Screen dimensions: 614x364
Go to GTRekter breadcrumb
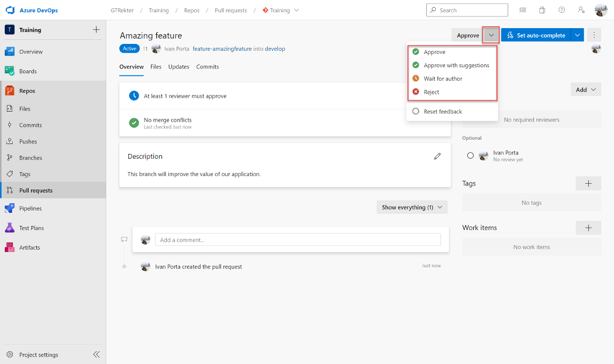(x=122, y=10)
